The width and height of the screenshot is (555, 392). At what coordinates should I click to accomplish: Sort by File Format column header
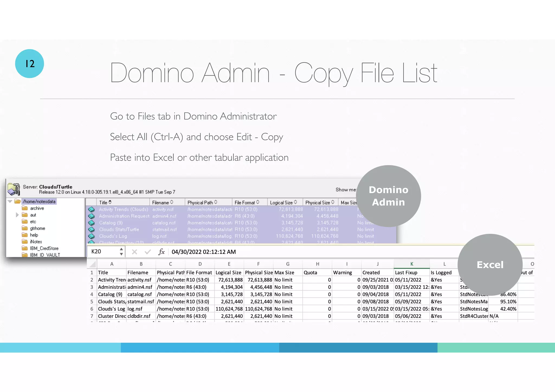250,202
